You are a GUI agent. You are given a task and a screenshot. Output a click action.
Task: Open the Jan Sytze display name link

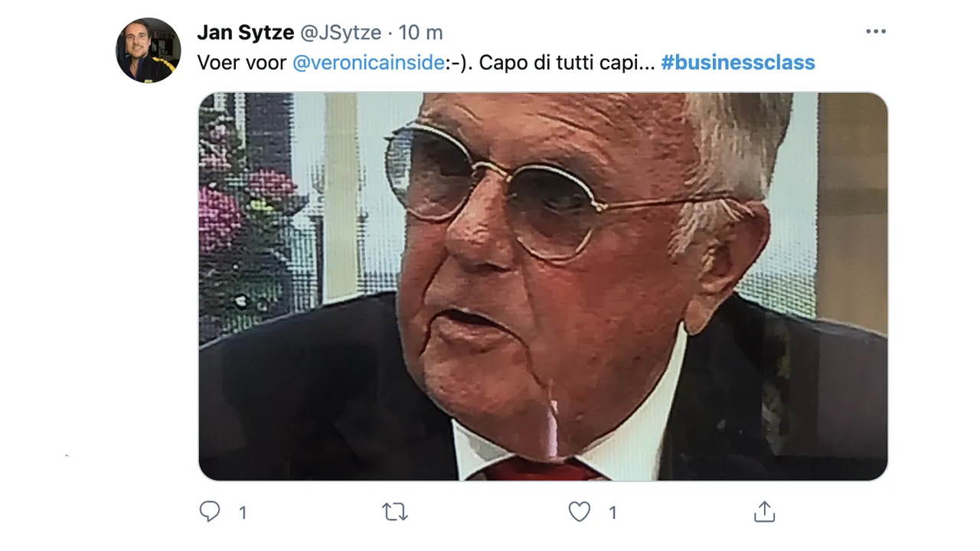point(245,33)
